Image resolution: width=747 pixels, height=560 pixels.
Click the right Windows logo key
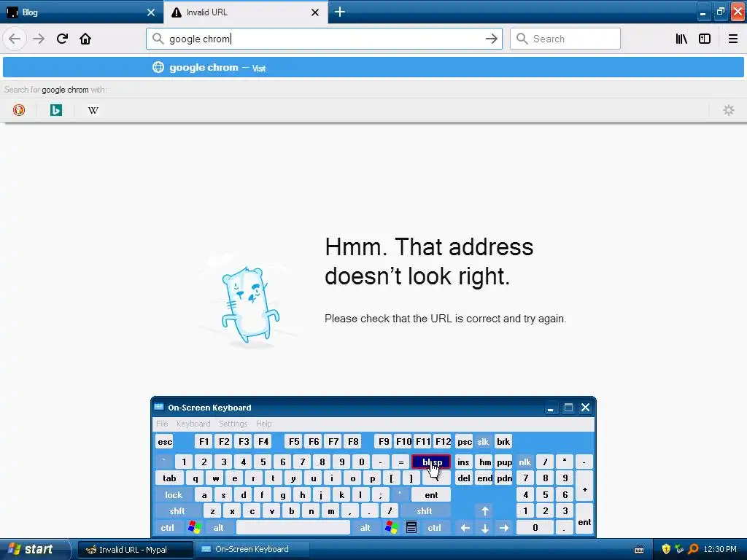(x=392, y=528)
